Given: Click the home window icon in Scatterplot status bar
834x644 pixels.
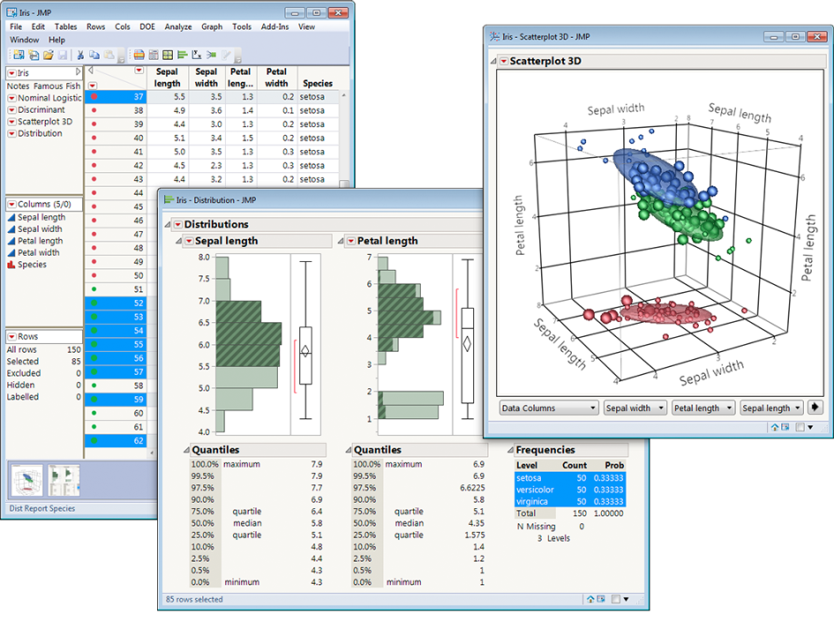Looking at the screenshot, I should pos(775,427).
